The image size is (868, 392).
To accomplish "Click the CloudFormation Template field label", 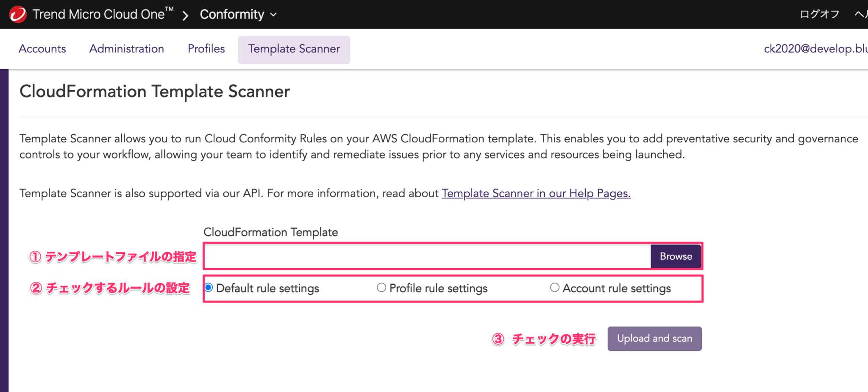I will point(271,232).
